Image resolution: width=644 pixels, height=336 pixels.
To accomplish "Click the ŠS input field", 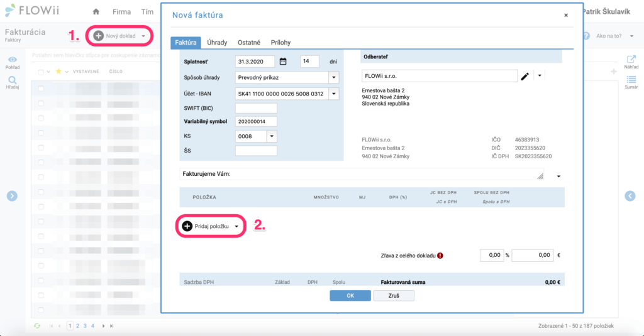I will [x=256, y=151].
